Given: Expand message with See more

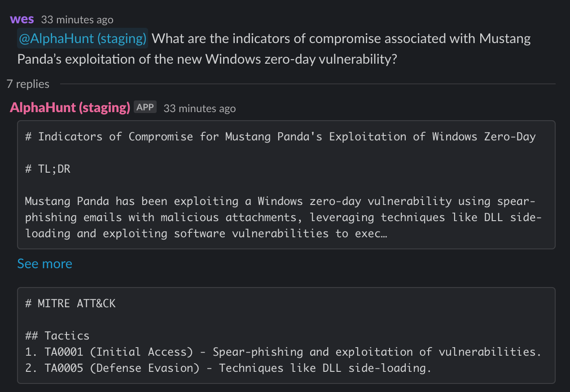Looking at the screenshot, I should click(45, 263).
